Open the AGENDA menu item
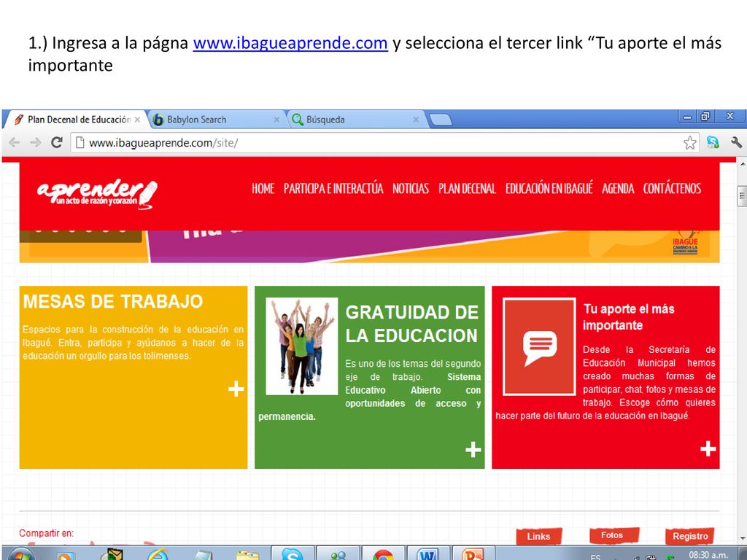 tap(618, 189)
